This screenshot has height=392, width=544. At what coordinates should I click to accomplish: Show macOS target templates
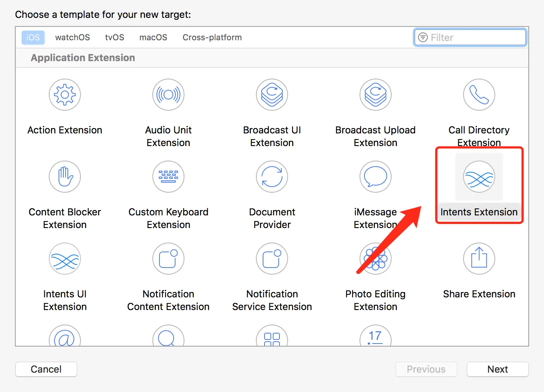coord(153,37)
